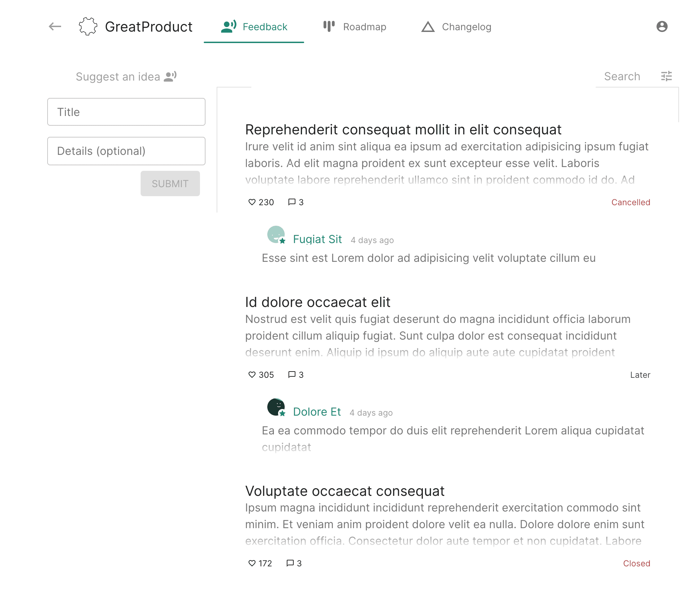Open comments on Voluptate occaecat consequat
Image resolution: width=695 pixels, height=616 pixels.
[x=290, y=563]
